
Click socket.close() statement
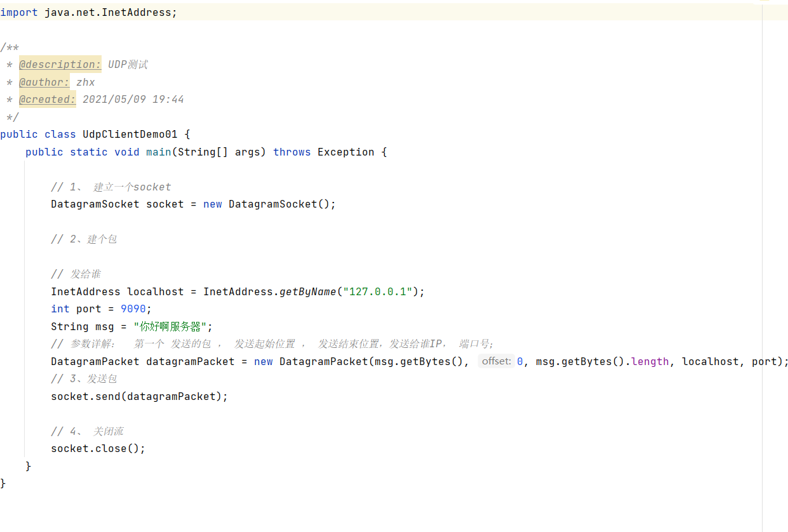[98, 448]
